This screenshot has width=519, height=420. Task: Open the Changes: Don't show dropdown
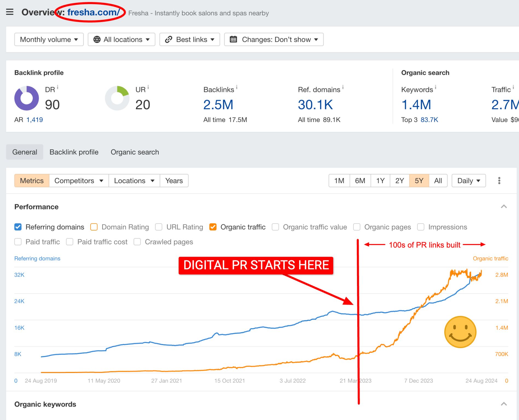274,39
